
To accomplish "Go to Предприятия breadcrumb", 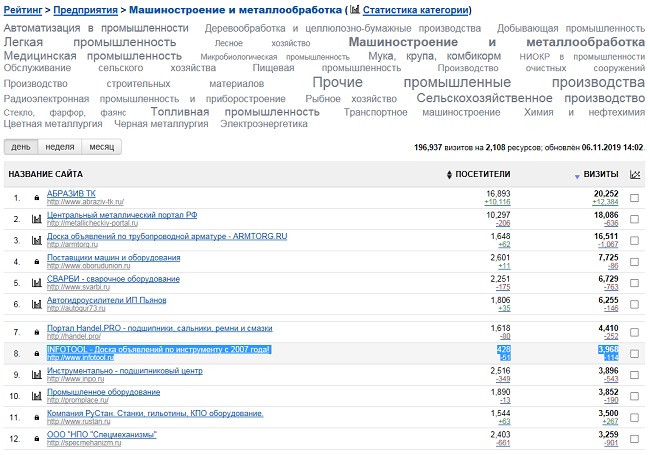I will (x=86, y=10).
